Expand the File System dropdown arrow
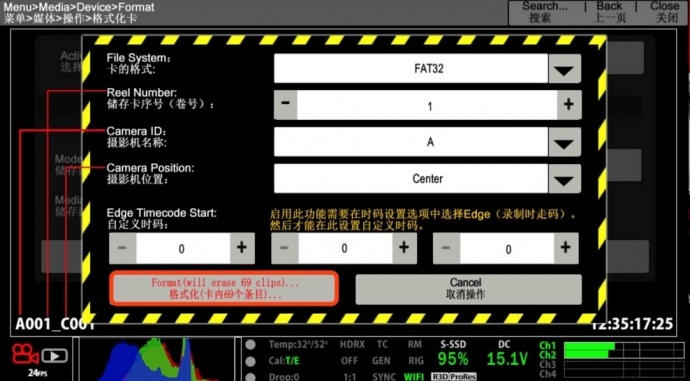 click(564, 69)
